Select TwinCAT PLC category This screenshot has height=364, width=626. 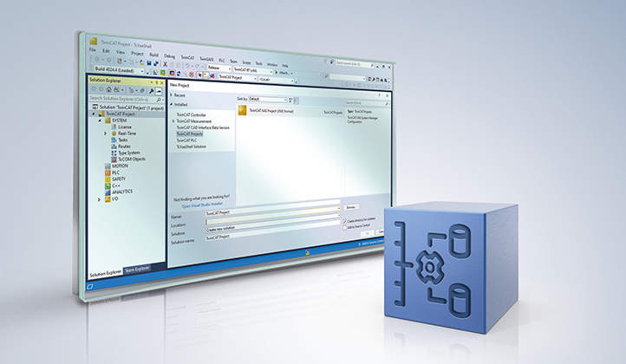pyautogui.click(x=186, y=140)
